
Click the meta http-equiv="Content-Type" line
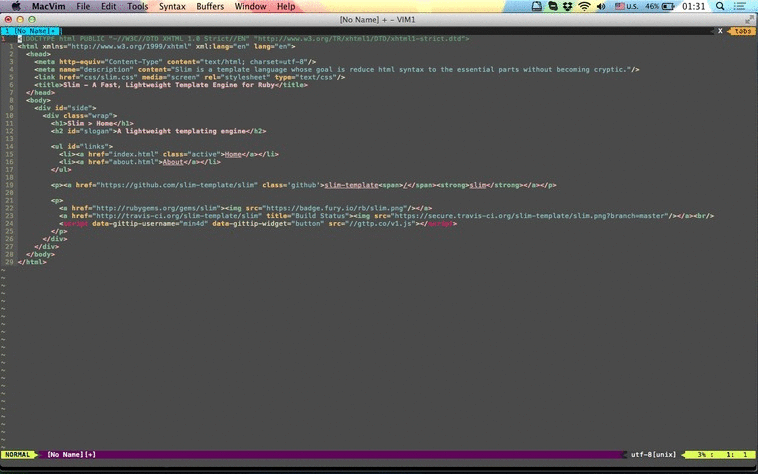[175, 62]
